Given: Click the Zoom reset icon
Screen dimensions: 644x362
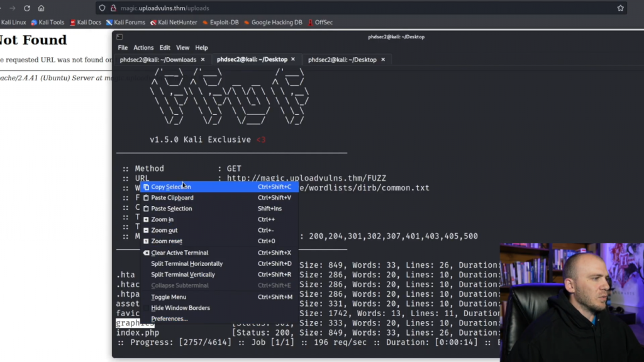Looking at the screenshot, I should click(x=146, y=241).
